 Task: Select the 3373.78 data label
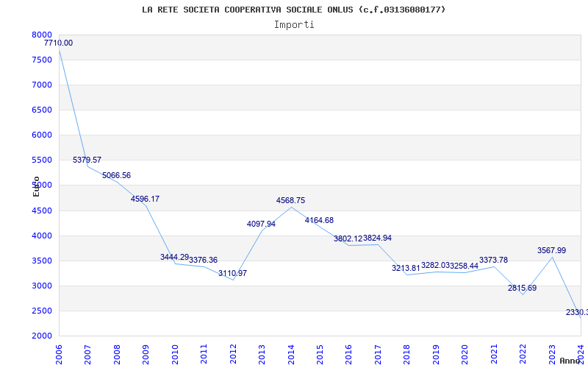pyautogui.click(x=493, y=261)
